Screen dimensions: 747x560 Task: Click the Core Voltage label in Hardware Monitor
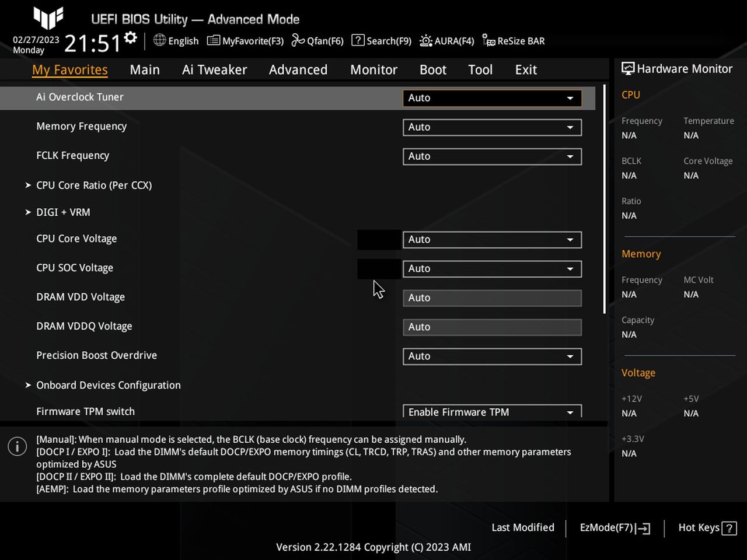pos(708,161)
